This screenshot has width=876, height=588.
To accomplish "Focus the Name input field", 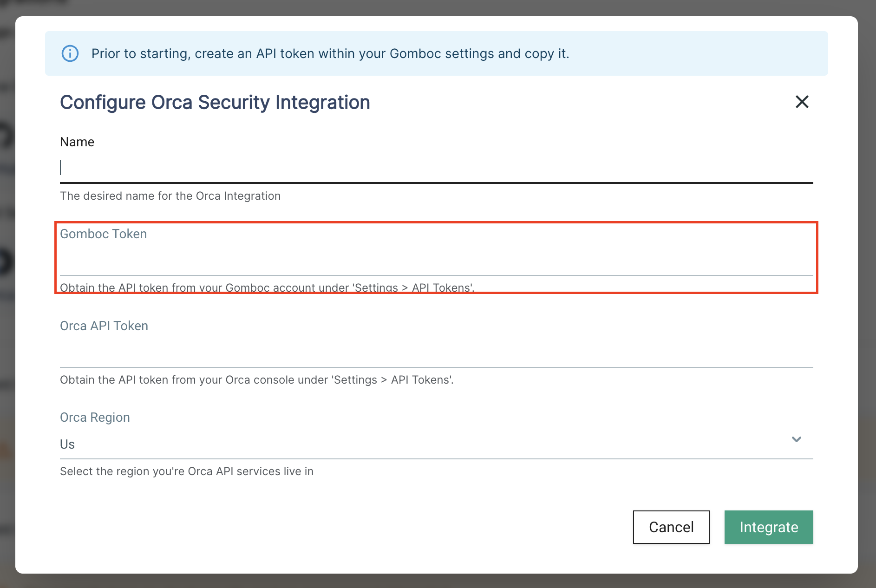I will tap(437, 168).
